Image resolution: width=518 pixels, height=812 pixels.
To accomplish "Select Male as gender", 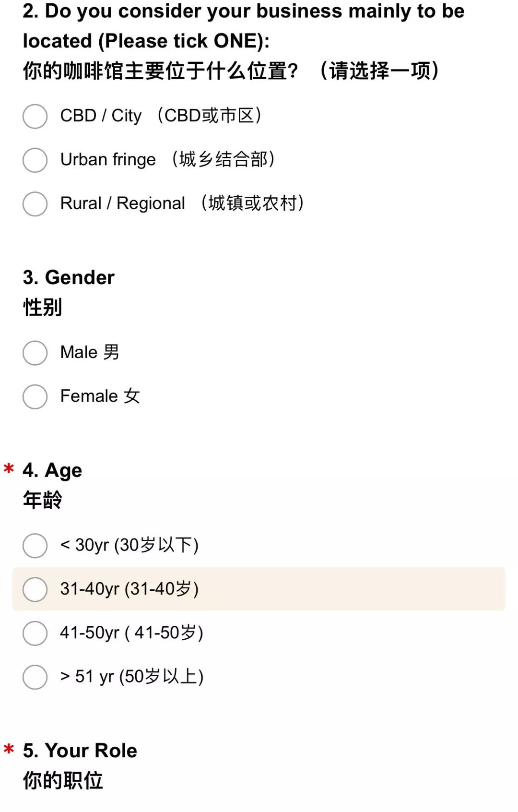I will [35, 353].
